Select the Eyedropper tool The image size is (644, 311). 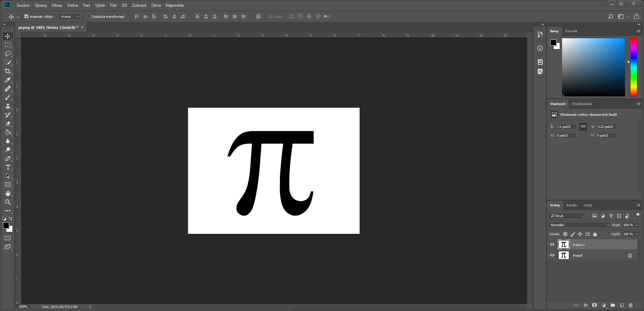7,80
